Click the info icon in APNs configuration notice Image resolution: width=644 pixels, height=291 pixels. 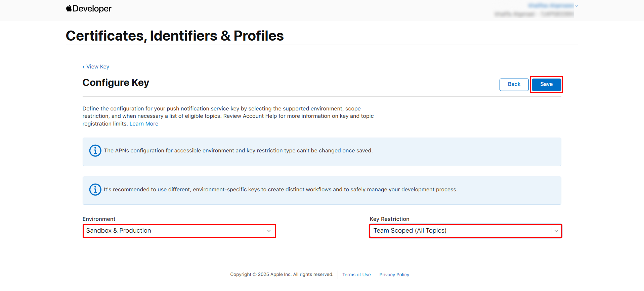tap(95, 151)
